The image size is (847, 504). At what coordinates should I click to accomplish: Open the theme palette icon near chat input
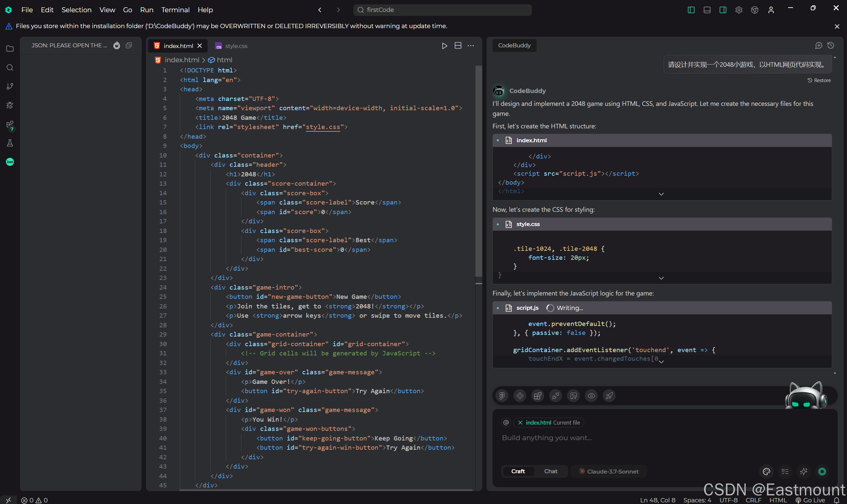[x=766, y=471]
